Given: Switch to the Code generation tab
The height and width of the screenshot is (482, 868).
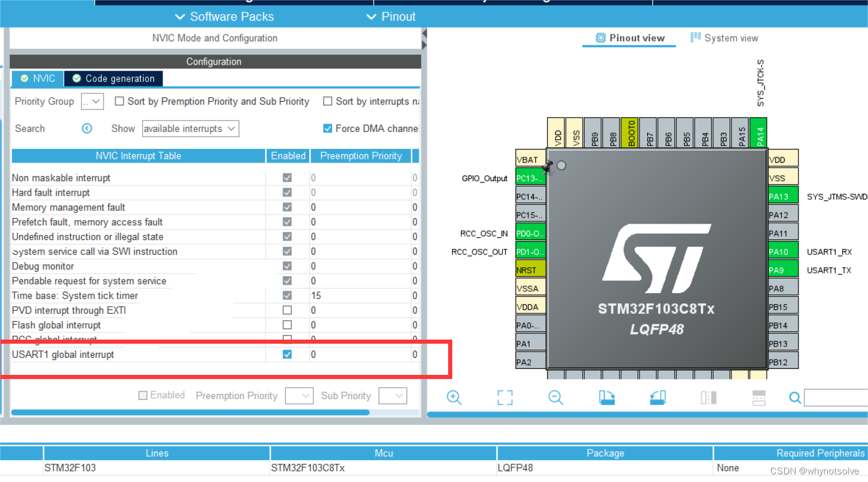Looking at the screenshot, I should [113, 78].
